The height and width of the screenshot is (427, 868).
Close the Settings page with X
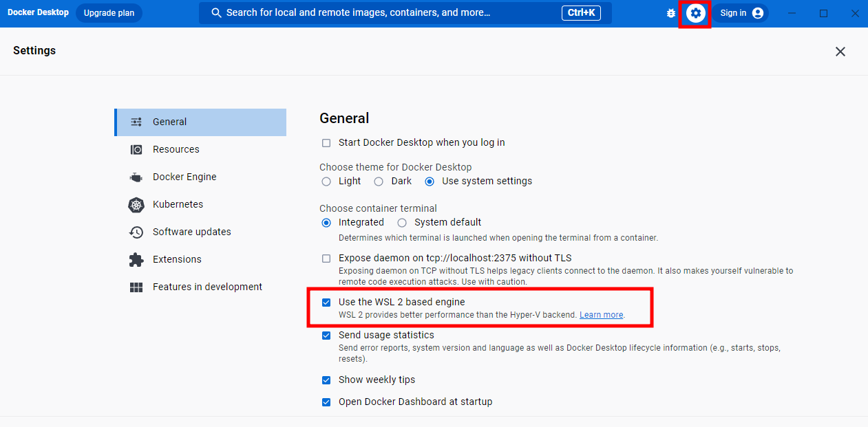(840, 52)
